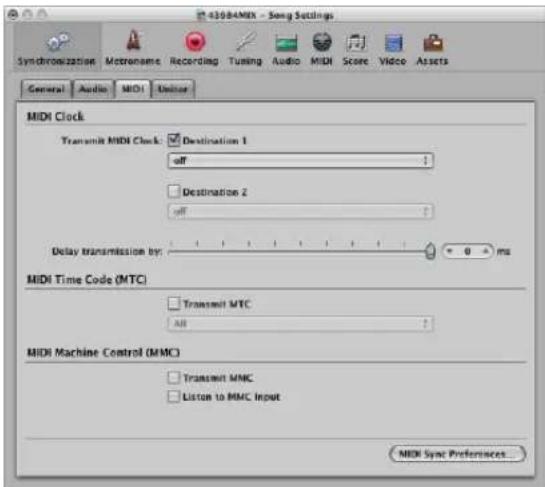Image resolution: width=545 pixels, height=487 pixels.
Task: Enable the Destination 2 checkbox
Action: click(173, 191)
